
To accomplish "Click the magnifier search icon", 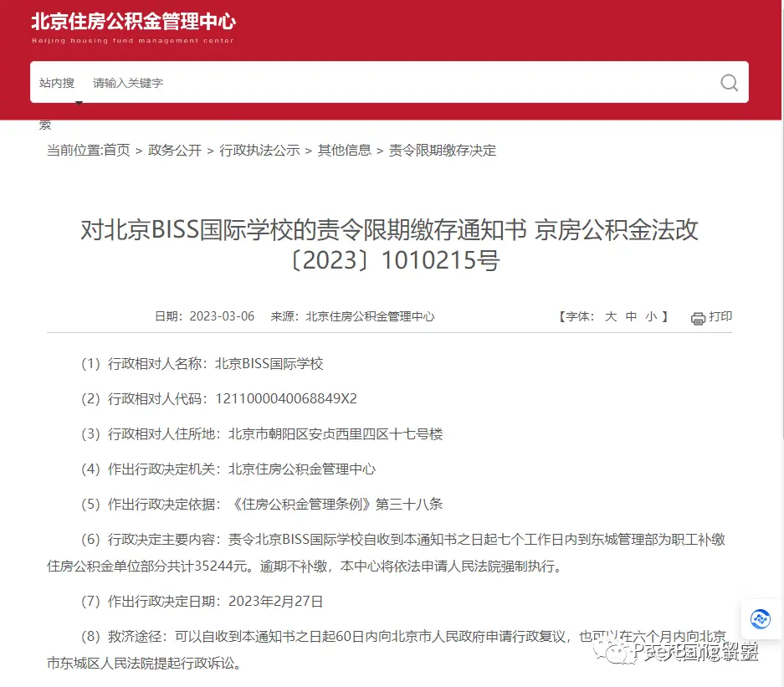I will [729, 83].
